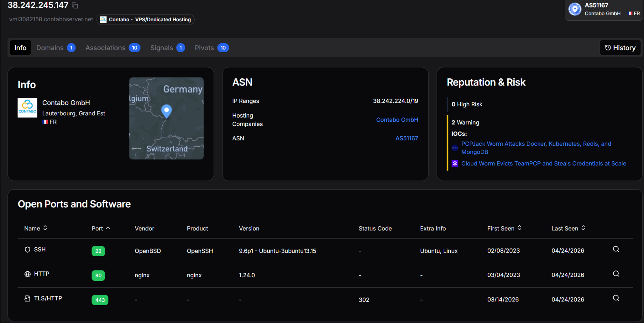Open the Pivots tab

[212, 48]
